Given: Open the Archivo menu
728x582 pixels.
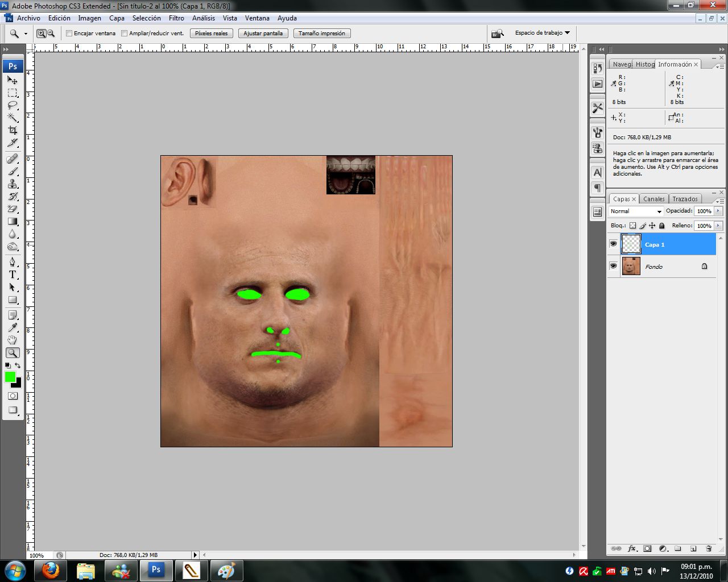Looking at the screenshot, I should tap(28, 18).
